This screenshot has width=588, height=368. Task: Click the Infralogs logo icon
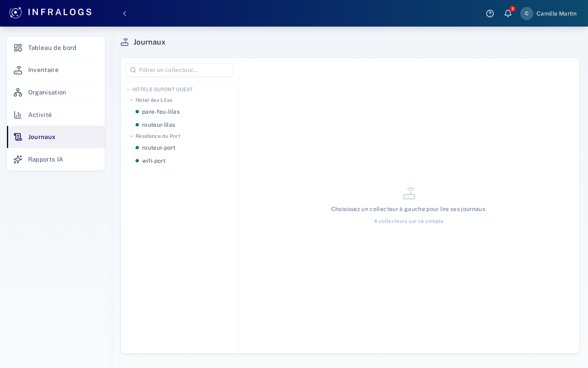(16, 13)
